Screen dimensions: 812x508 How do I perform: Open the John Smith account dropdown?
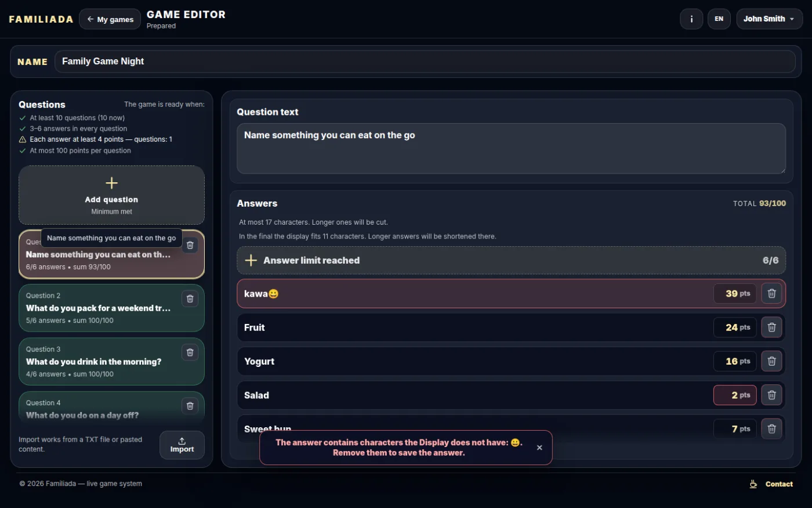coord(769,19)
